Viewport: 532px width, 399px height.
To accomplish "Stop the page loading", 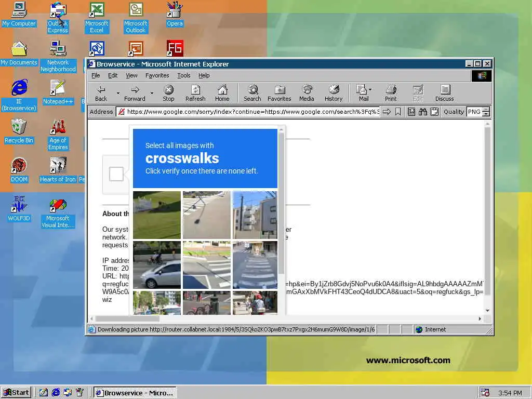I will pos(168,94).
